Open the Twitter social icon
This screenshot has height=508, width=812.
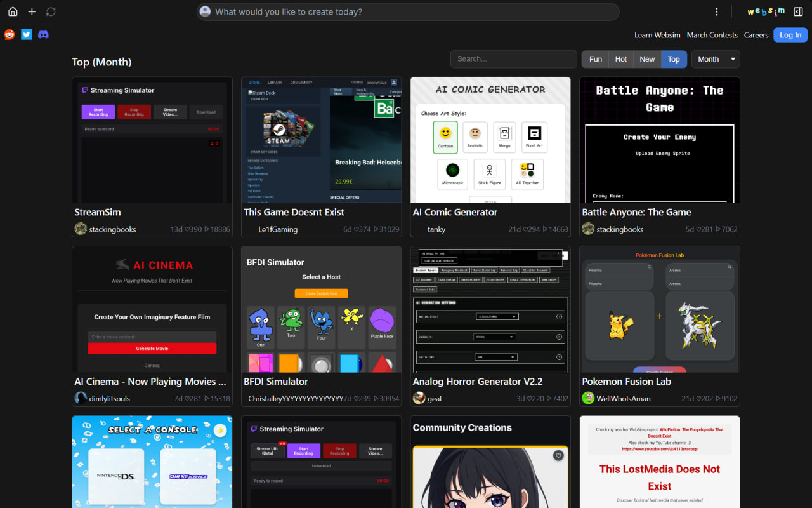click(26, 35)
